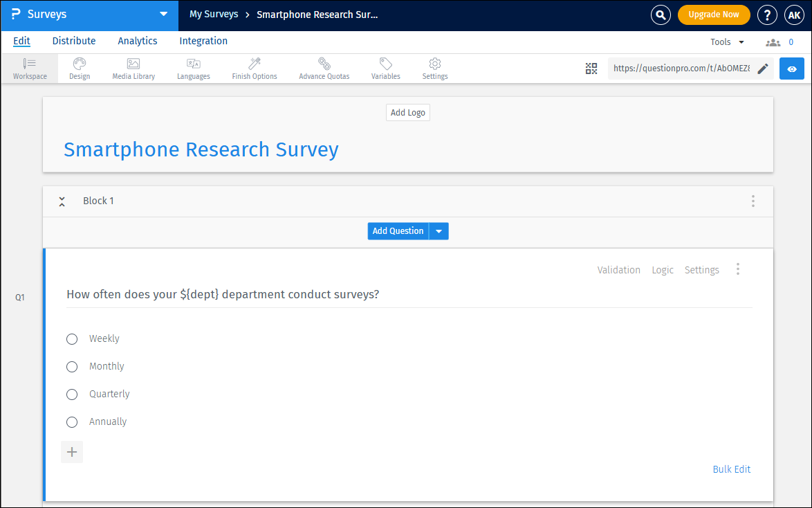
Task: Open Bulk Edit for the question
Action: tap(731, 469)
